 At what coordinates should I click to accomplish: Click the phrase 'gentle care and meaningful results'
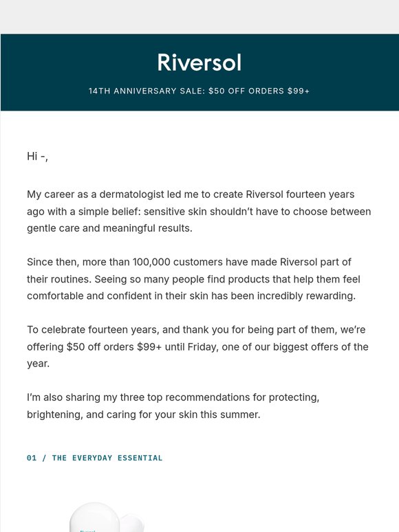[109, 228]
